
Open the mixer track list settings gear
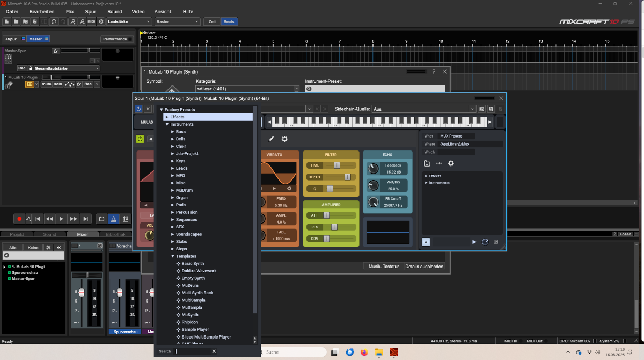48,247
